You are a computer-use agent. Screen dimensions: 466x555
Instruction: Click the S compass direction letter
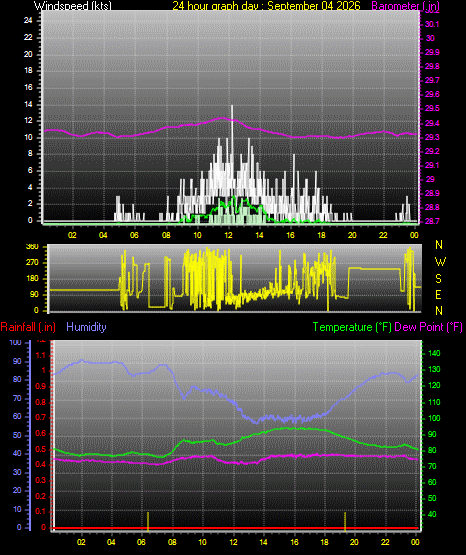pos(438,279)
